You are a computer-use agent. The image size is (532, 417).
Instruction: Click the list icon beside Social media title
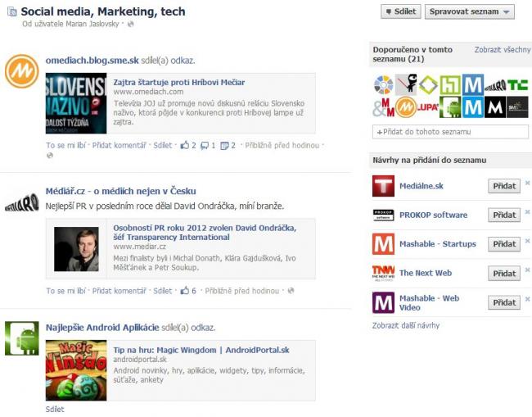[x=12, y=12]
